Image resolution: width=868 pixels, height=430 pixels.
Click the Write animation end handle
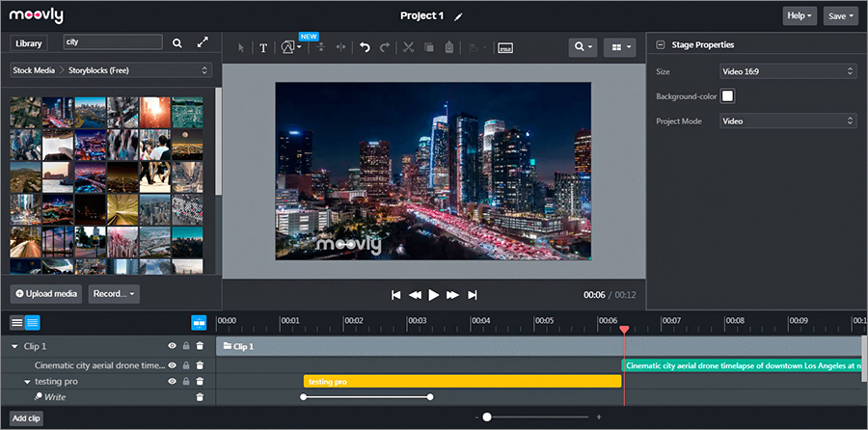pos(431,397)
